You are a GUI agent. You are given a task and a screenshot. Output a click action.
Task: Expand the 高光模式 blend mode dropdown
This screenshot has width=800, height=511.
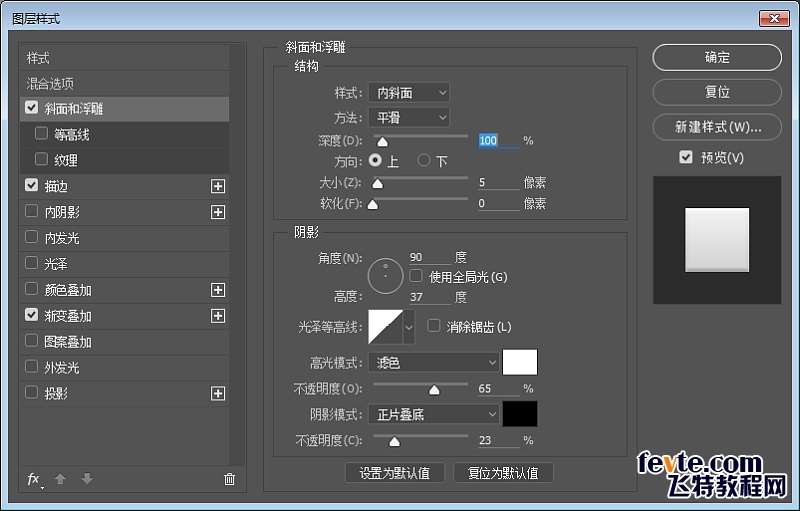coord(433,362)
